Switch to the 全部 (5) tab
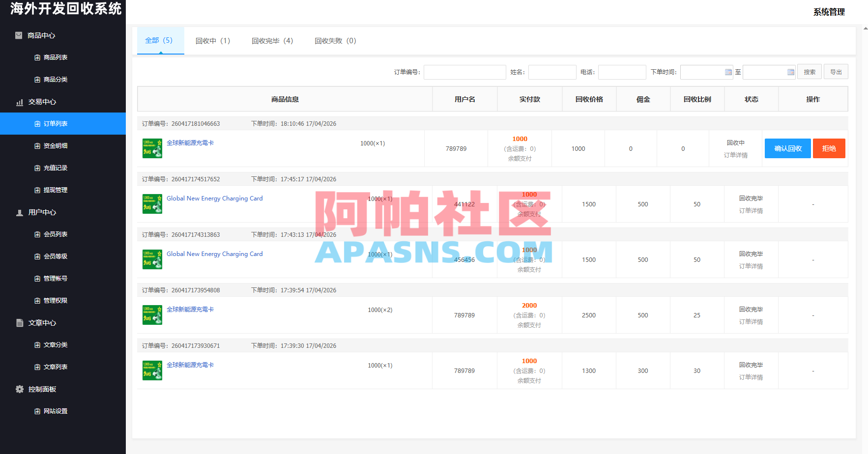Viewport: 868px width, 454px height. click(x=160, y=40)
